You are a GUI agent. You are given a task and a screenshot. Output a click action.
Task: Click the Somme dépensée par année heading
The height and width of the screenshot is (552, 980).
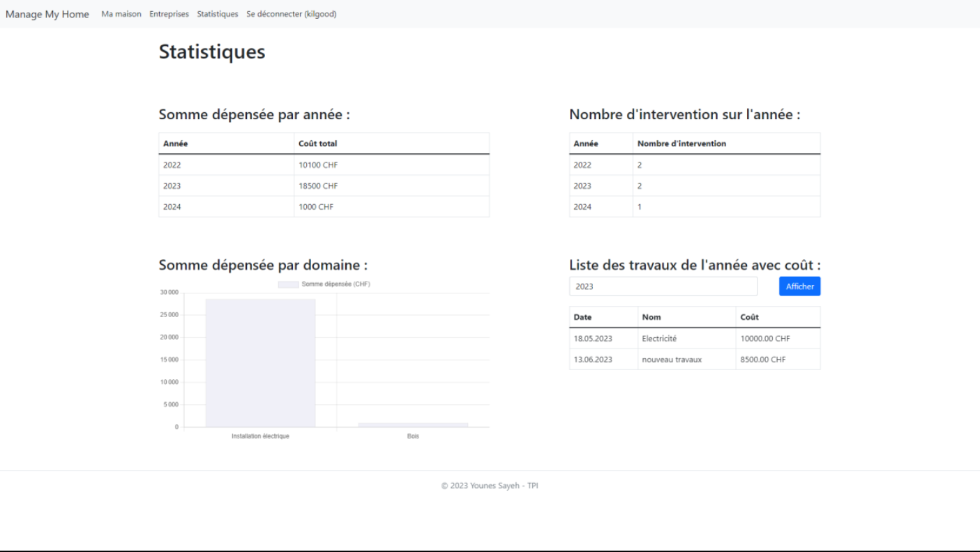[x=255, y=115]
